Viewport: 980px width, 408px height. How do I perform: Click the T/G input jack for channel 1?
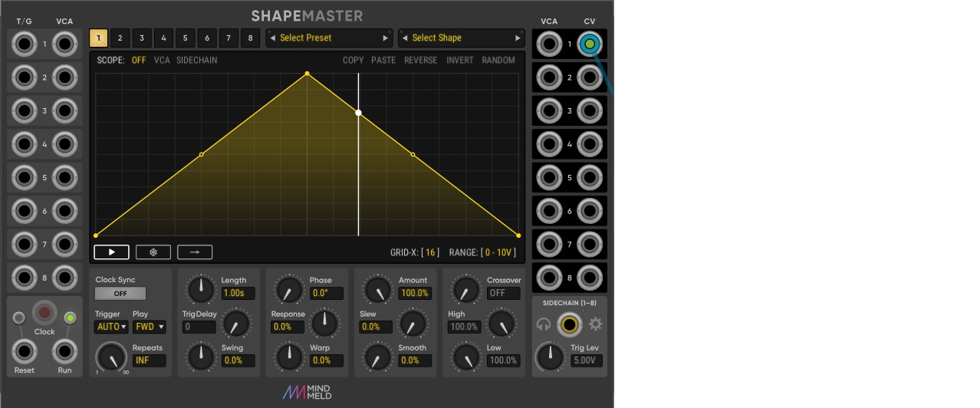25,44
